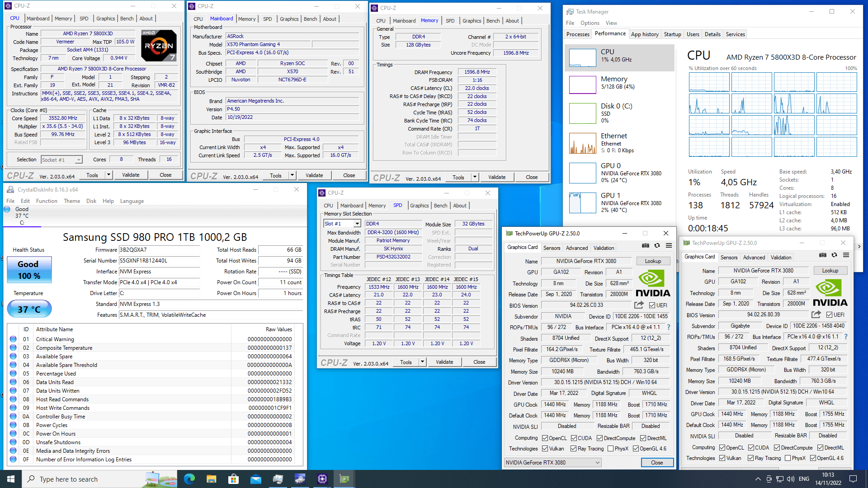
Task: Open the hamburger menu in the GPU-Z window with the Close button
Action: tap(669, 245)
